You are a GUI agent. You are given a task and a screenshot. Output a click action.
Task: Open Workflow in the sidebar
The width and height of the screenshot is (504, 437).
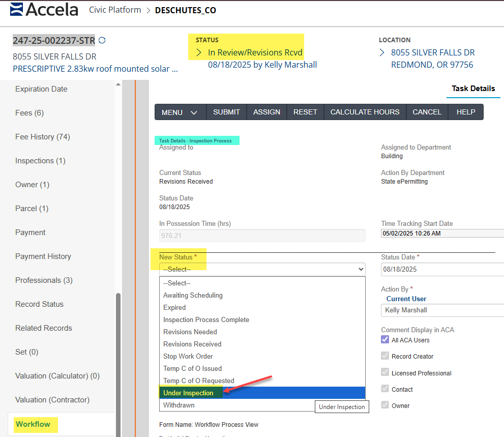tap(33, 424)
